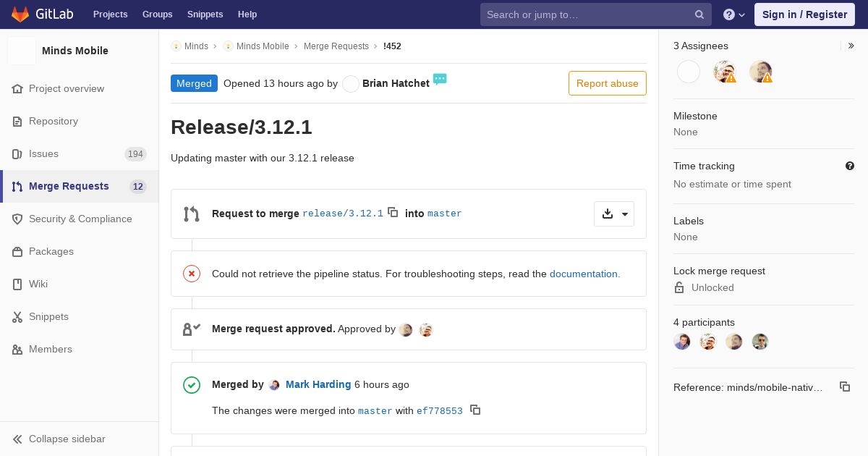Click the Merged status badge

pos(194,83)
